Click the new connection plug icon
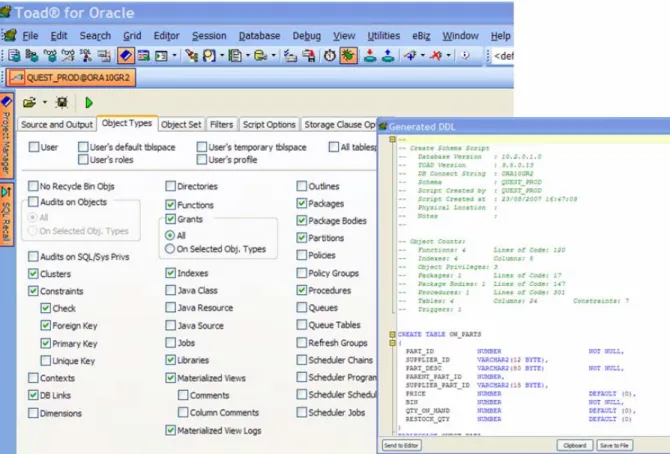Image resolution: width=670 pixels, height=454 pixels. tap(410, 56)
